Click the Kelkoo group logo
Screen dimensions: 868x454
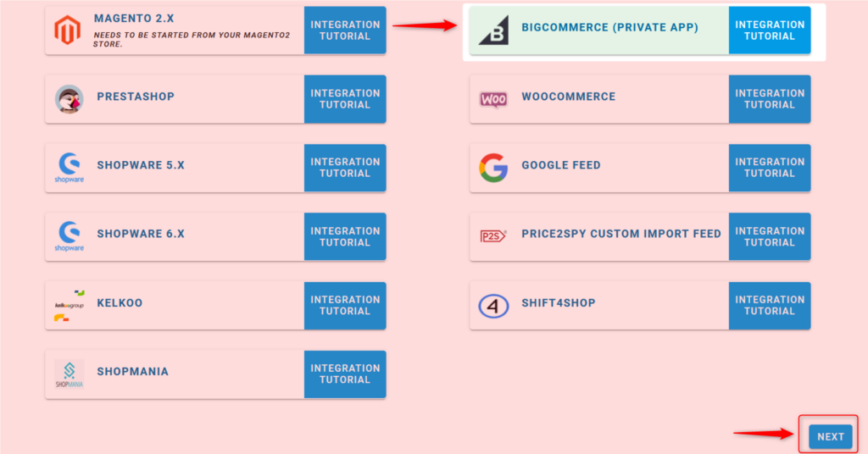(70, 306)
